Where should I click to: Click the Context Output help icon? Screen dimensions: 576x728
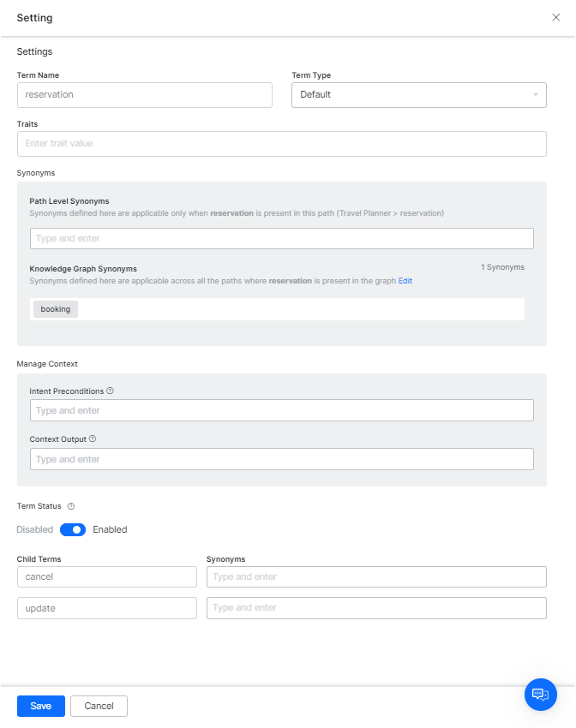point(93,439)
